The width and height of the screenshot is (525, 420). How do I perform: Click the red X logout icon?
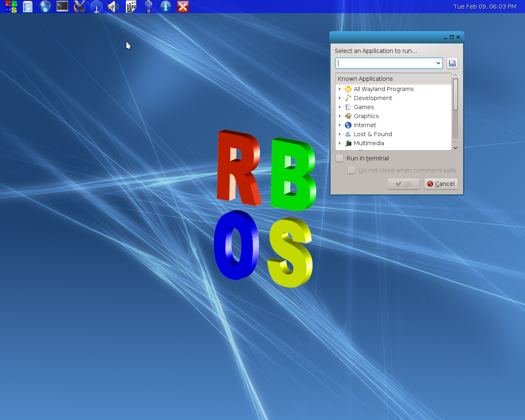[x=183, y=7]
